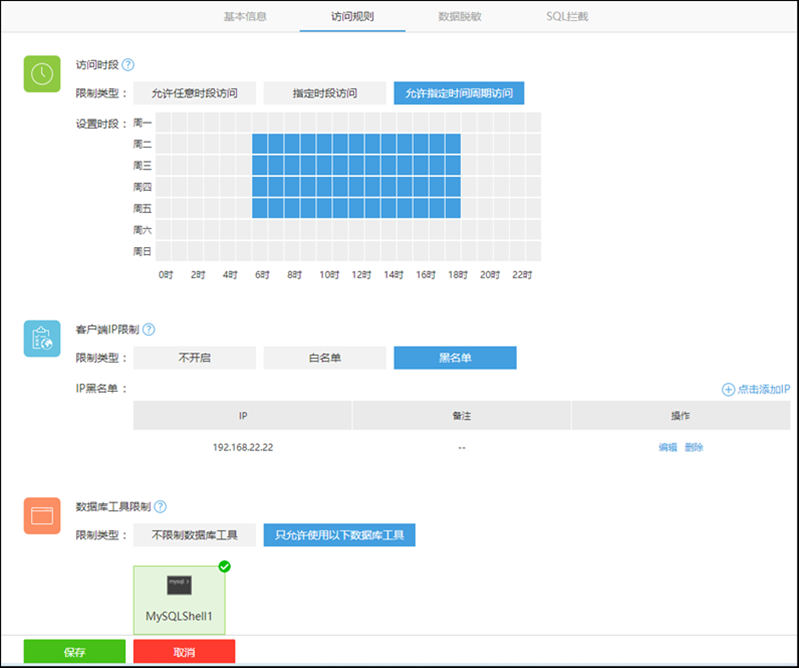Click the green clock access-period icon
Screen dimensions: 800x668
click(43, 73)
